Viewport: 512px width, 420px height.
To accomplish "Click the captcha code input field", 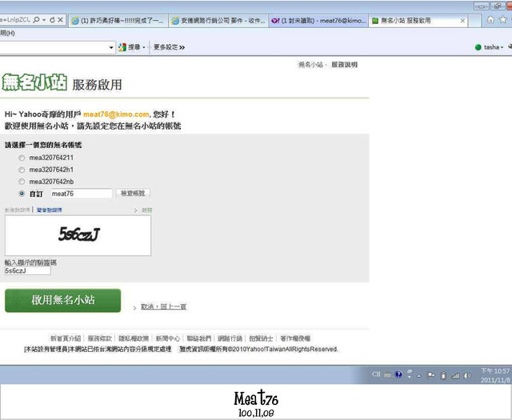I will coord(28,270).
